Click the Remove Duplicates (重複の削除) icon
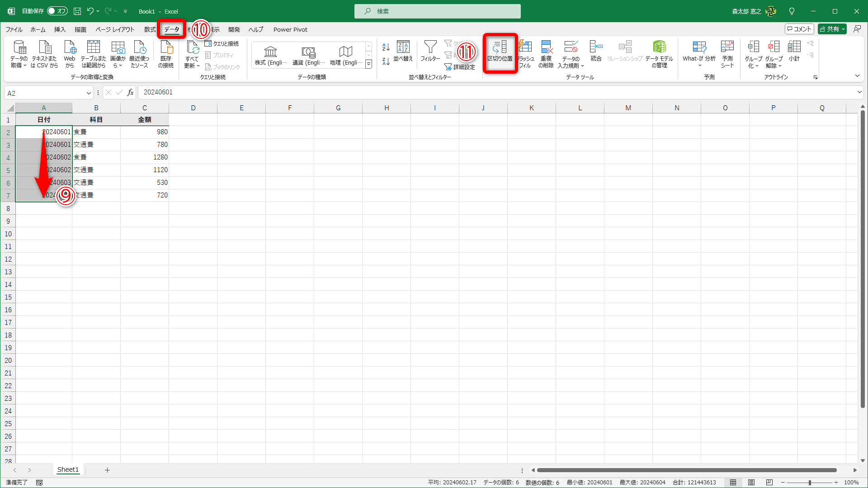This screenshot has height=488, width=868. (546, 47)
